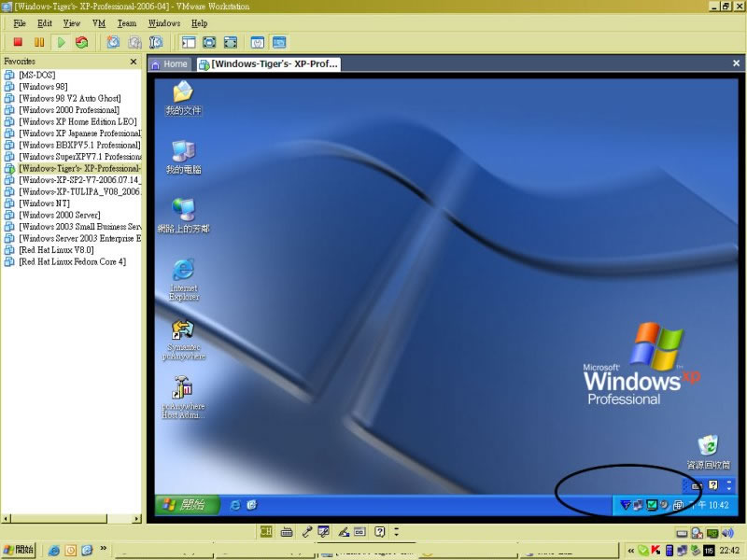Click the Reset virtual machine toolbar icon
Image resolution: width=747 pixels, height=560 pixels.
tap(82, 42)
